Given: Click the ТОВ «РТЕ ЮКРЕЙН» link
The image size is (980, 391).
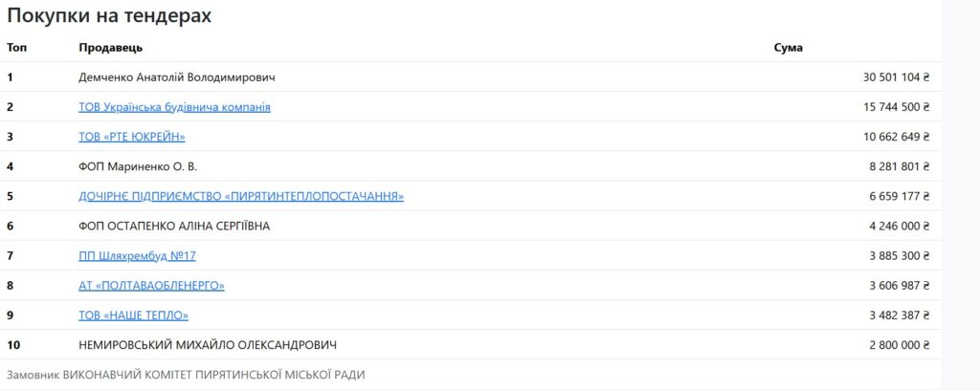Looking at the screenshot, I should [x=131, y=137].
